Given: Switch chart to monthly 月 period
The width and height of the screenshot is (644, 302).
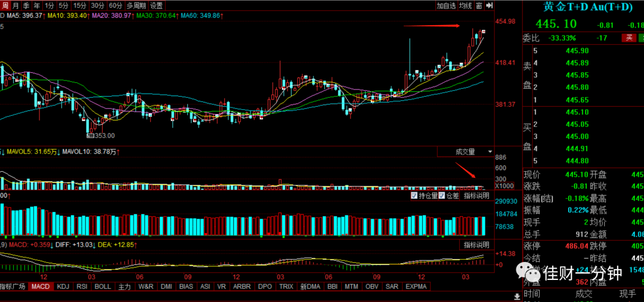Looking at the screenshot, I should click(x=15, y=5).
